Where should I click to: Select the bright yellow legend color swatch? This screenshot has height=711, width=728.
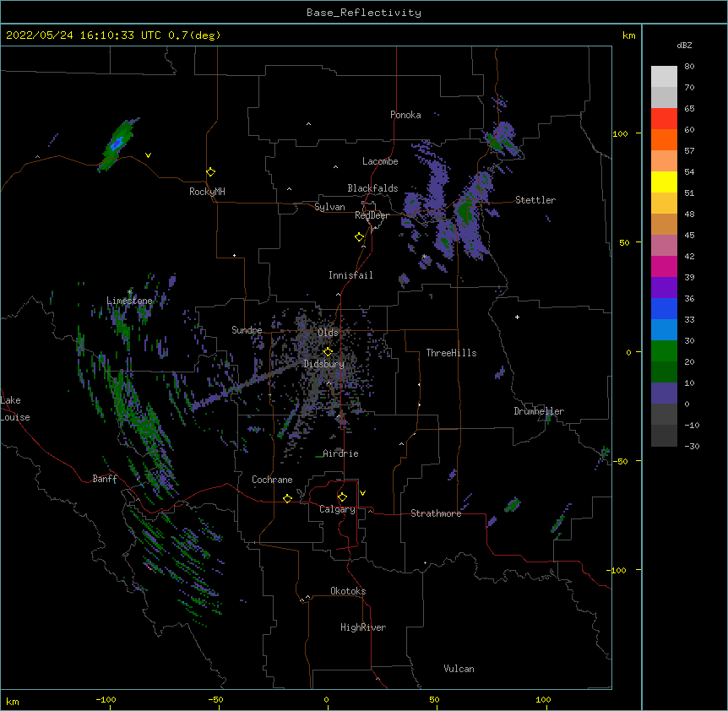click(664, 182)
